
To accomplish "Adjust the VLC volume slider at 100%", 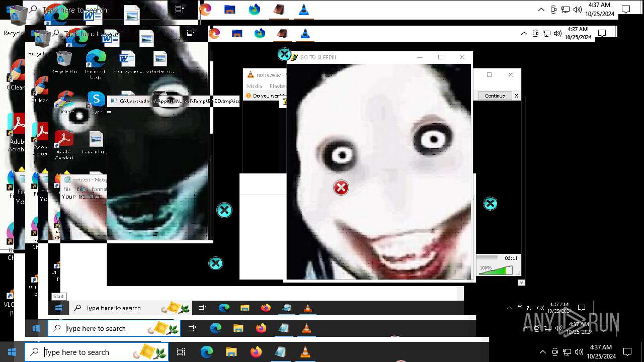I will coord(496,270).
